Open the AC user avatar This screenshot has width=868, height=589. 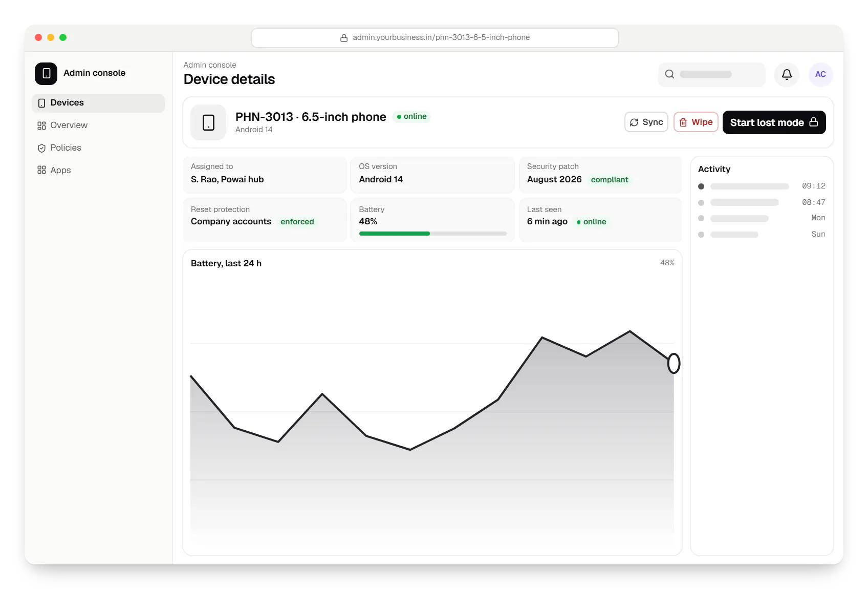tap(820, 75)
